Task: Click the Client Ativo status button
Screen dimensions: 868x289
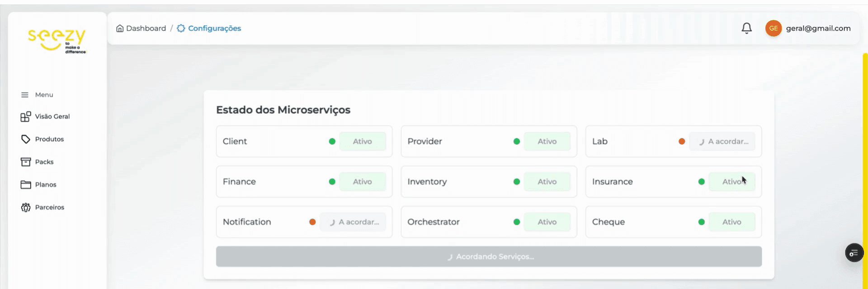Action: pyautogui.click(x=363, y=141)
